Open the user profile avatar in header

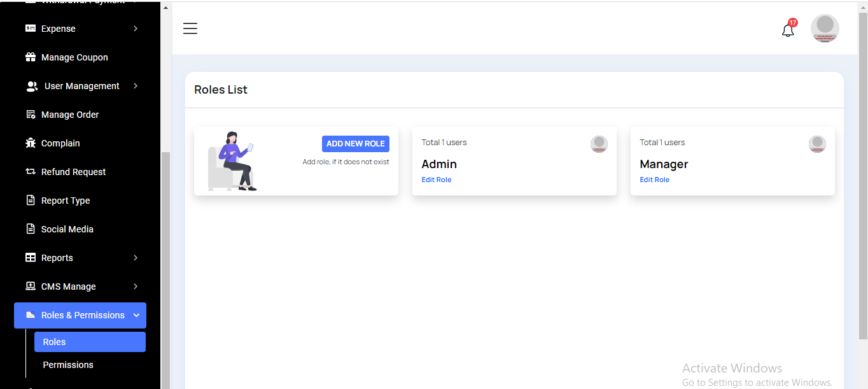(x=825, y=29)
